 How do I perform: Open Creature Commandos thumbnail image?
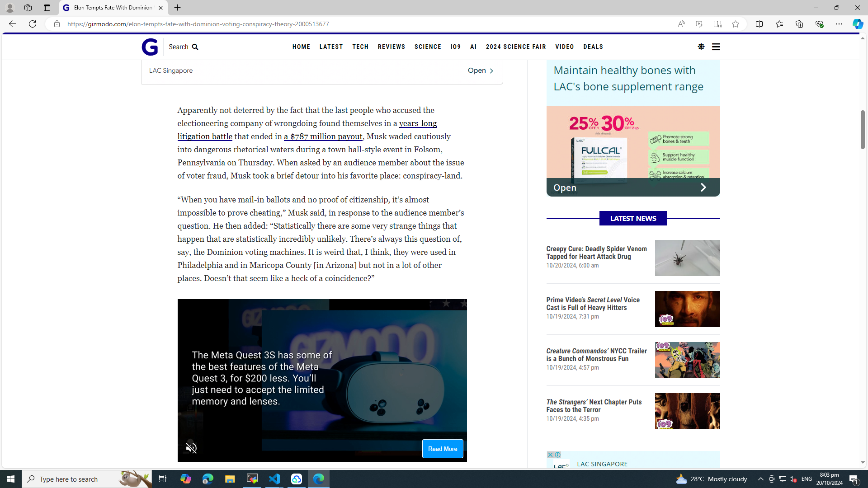click(687, 360)
